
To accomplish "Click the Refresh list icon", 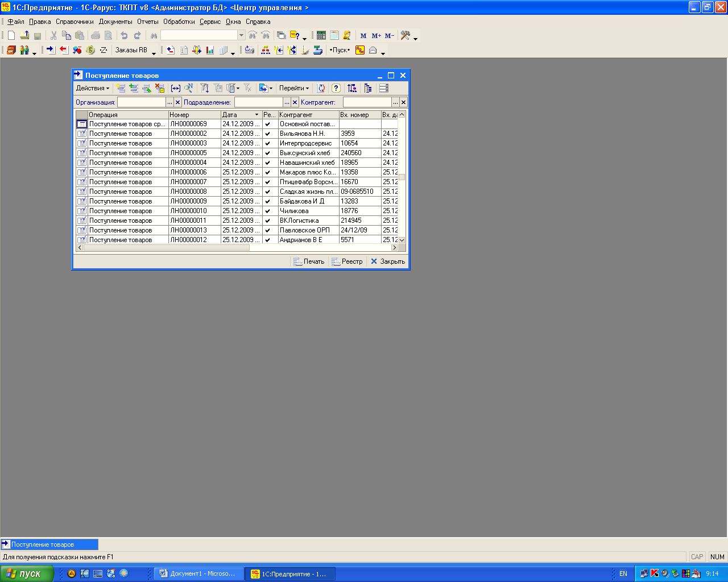I will click(x=321, y=88).
